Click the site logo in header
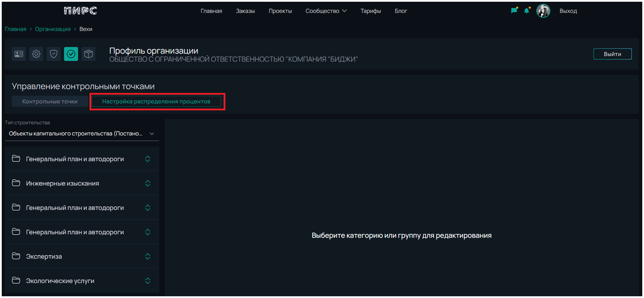This screenshot has width=644, height=298. [80, 11]
